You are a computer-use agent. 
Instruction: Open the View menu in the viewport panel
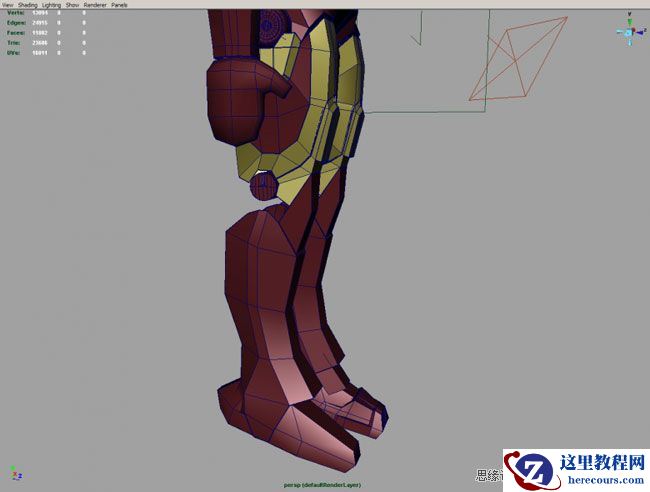pyautogui.click(x=7, y=5)
